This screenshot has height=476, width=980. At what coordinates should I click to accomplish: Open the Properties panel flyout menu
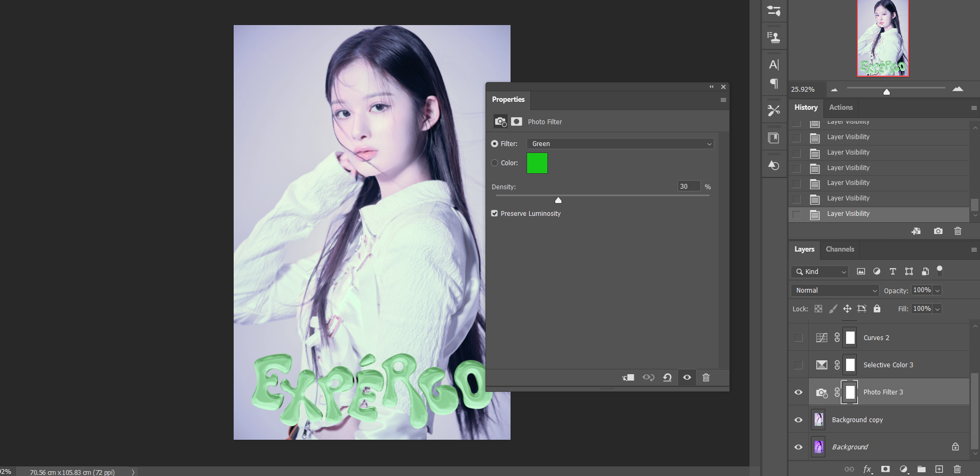point(723,100)
